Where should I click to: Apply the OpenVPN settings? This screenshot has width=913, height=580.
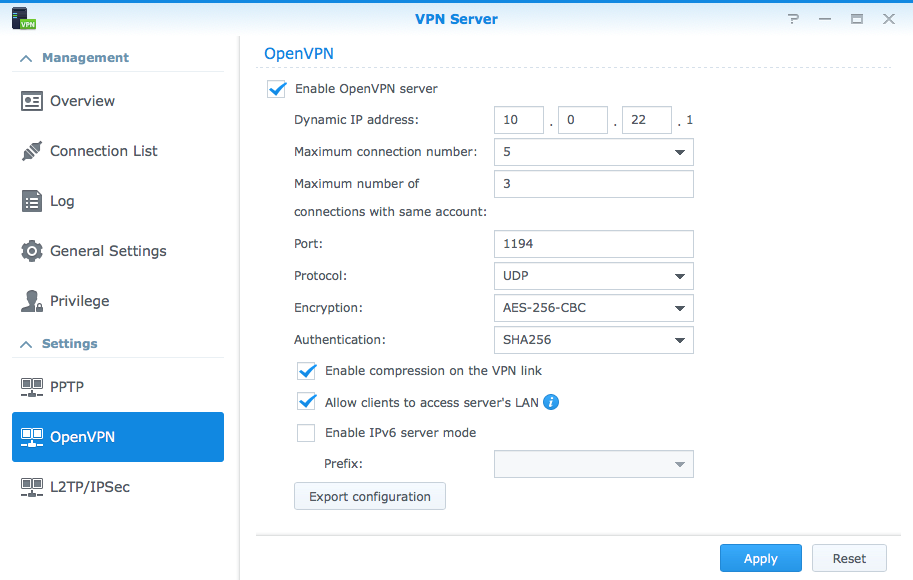pos(760,558)
